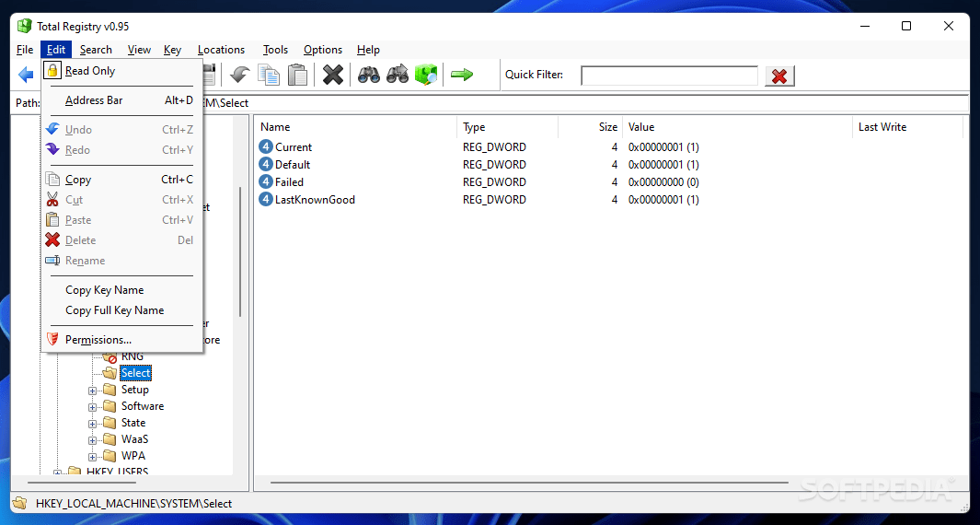Clear the Quick Filter with red X button

click(778, 76)
